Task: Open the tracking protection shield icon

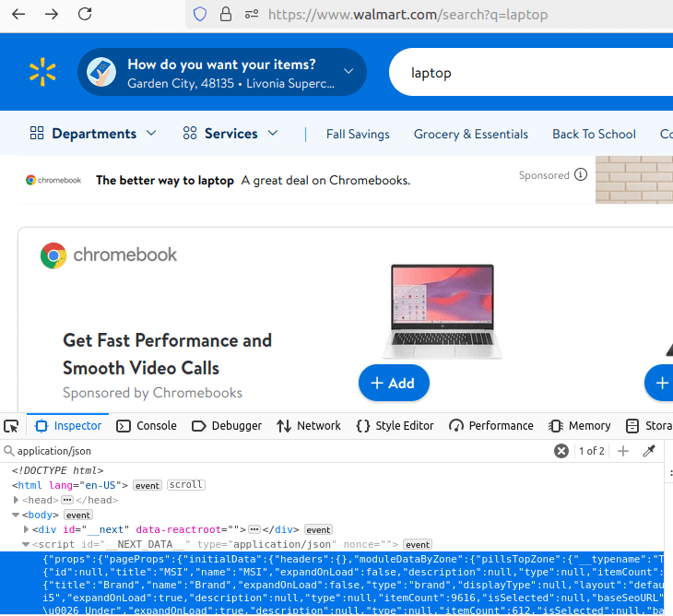Action: [200, 14]
